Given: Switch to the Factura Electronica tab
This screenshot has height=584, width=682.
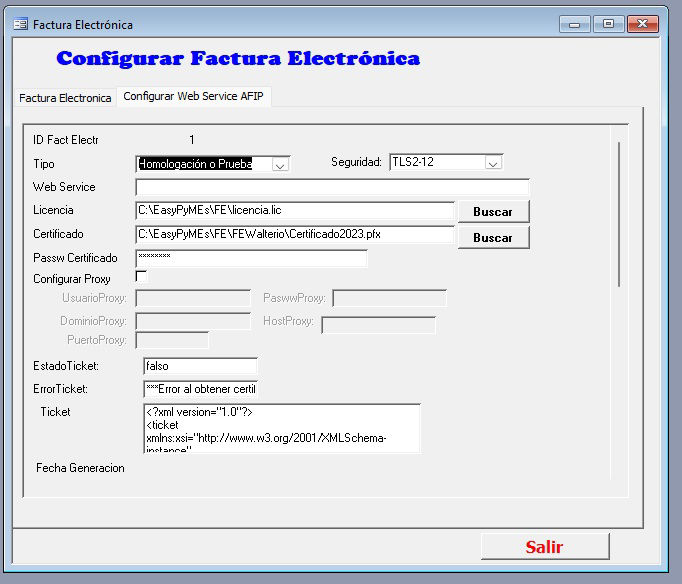Looking at the screenshot, I should (x=65, y=98).
